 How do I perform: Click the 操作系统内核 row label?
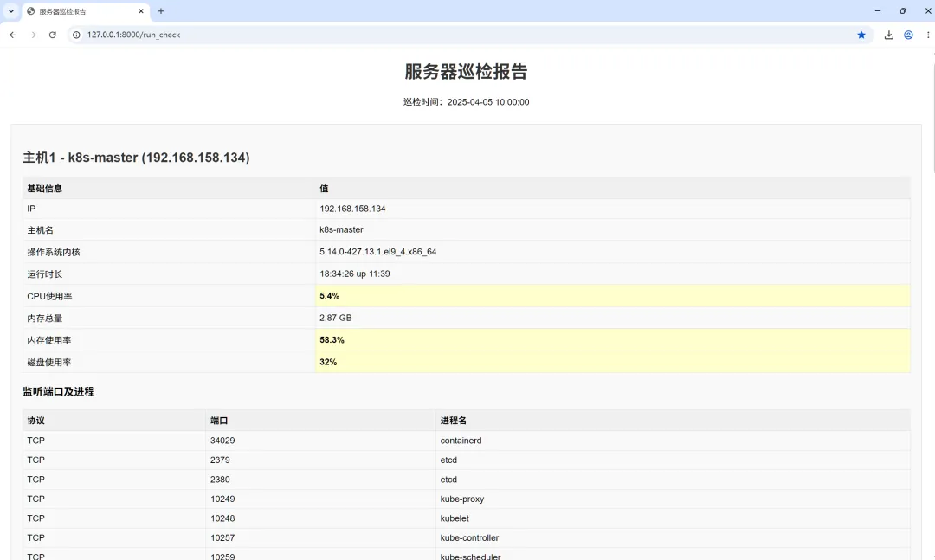(x=54, y=252)
